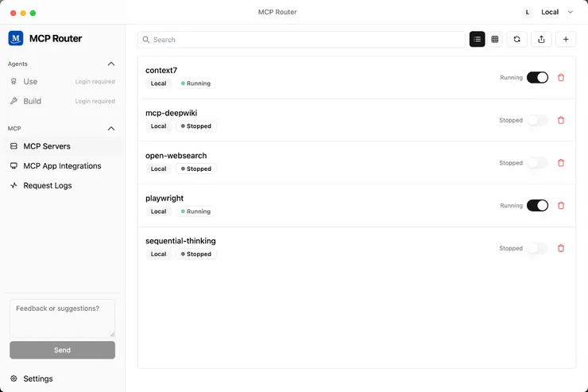Open the Local workspace dropdown
The height and width of the screenshot is (392, 588).
tap(549, 12)
